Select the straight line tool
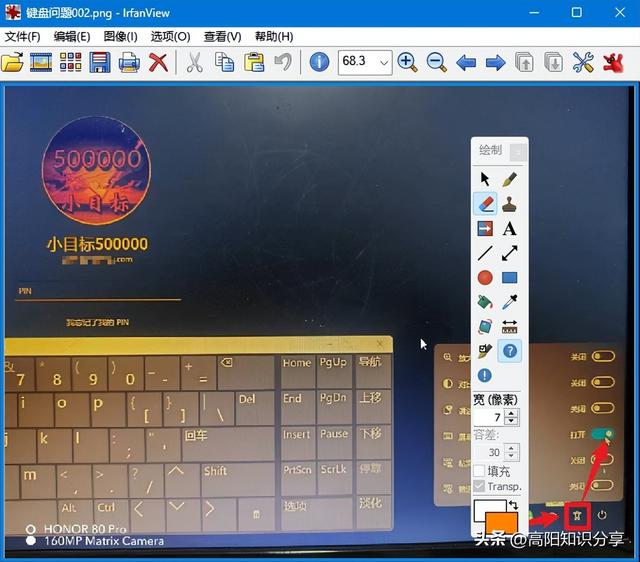Image resolution: width=640 pixels, height=562 pixels. [485, 253]
